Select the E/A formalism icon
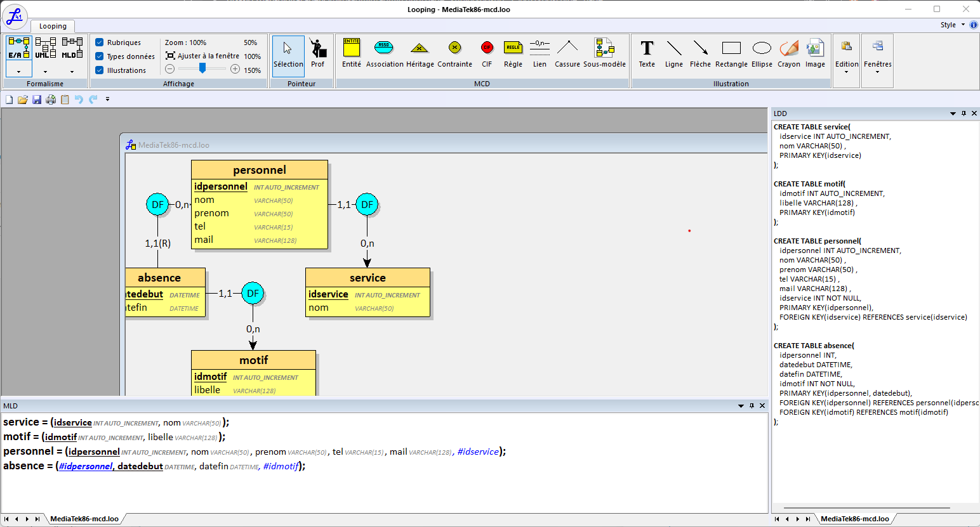Screen dimensions: 980x527 point(18,48)
